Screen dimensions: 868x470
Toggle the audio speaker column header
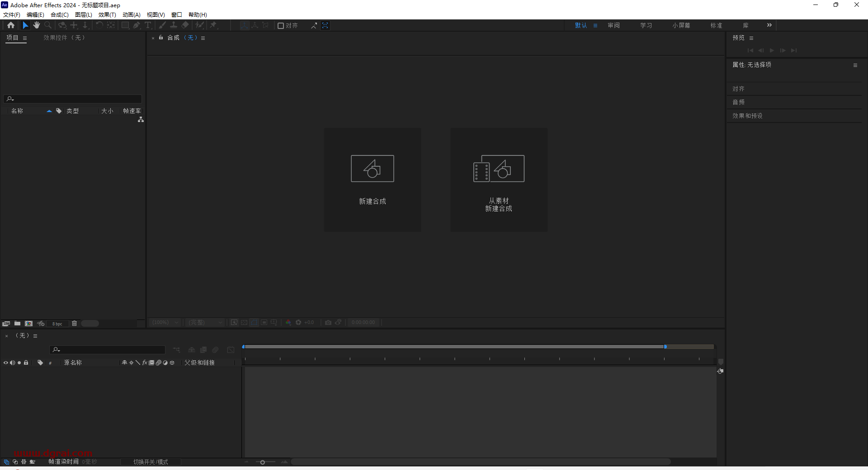coord(13,362)
